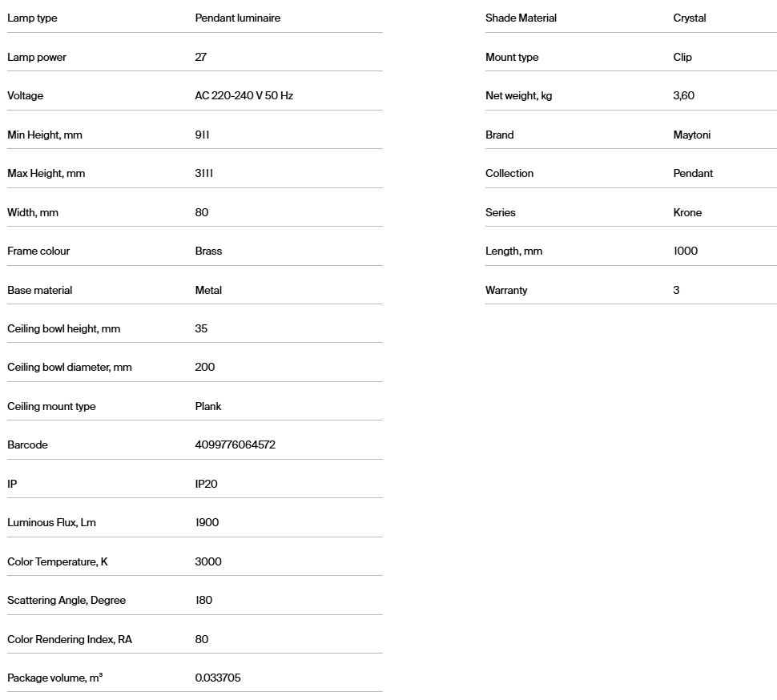
Task: Click the Clip mount type value
Action: (682, 57)
